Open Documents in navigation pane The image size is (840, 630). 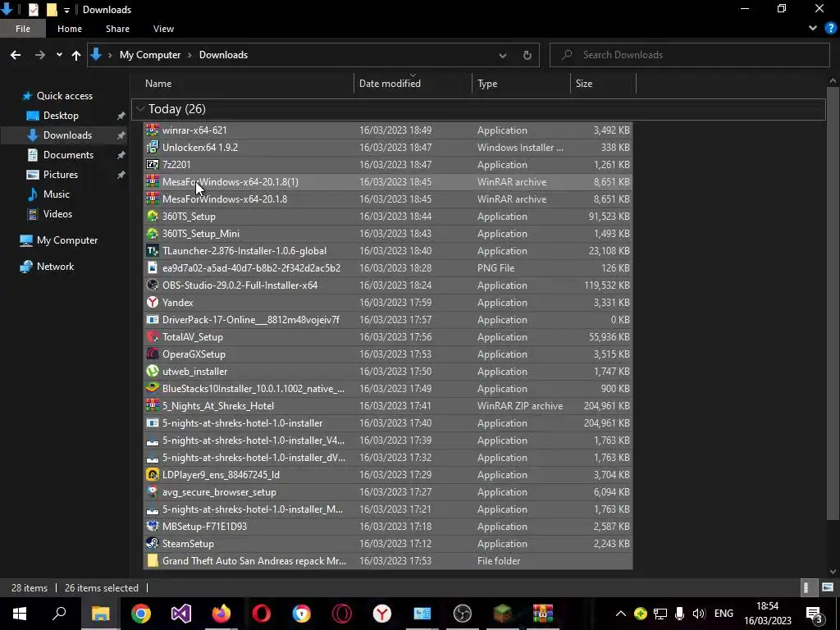tap(68, 155)
